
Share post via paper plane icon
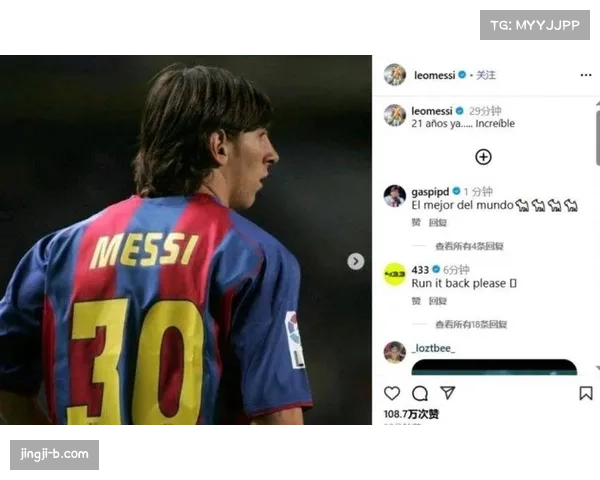(x=447, y=393)
